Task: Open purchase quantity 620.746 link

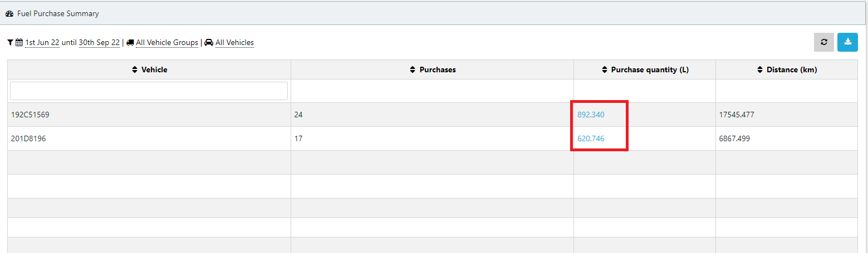Action: click(x=591, y=138)
